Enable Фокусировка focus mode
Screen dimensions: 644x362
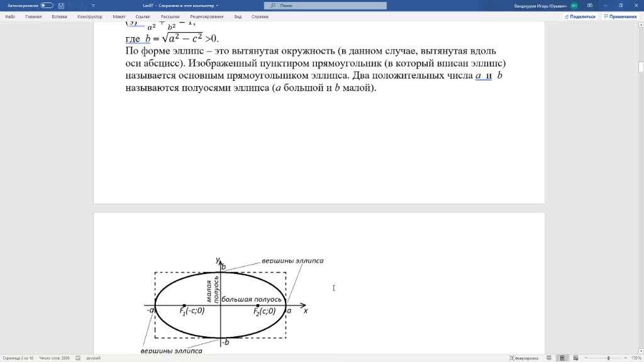[524, 358]
